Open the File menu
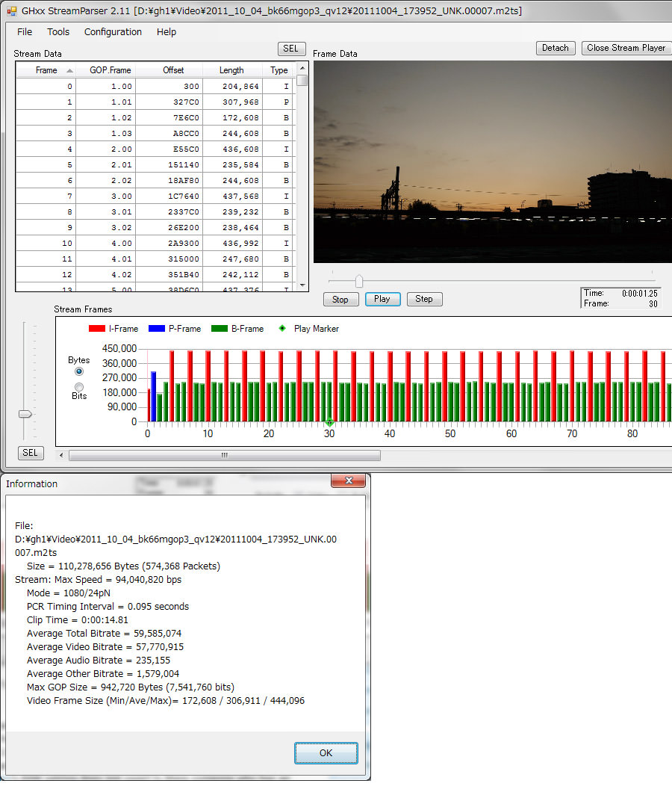672x807 pixels. point(25,32)
